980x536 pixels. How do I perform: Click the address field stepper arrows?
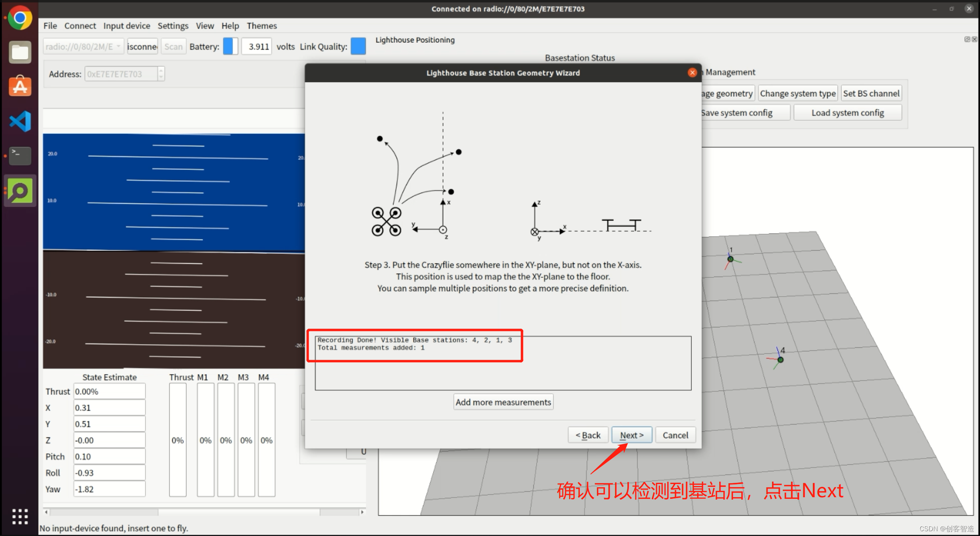(161, 74)
